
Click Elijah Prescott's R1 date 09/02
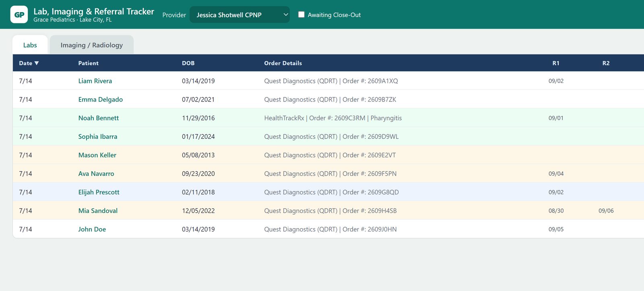click(556, 192)
